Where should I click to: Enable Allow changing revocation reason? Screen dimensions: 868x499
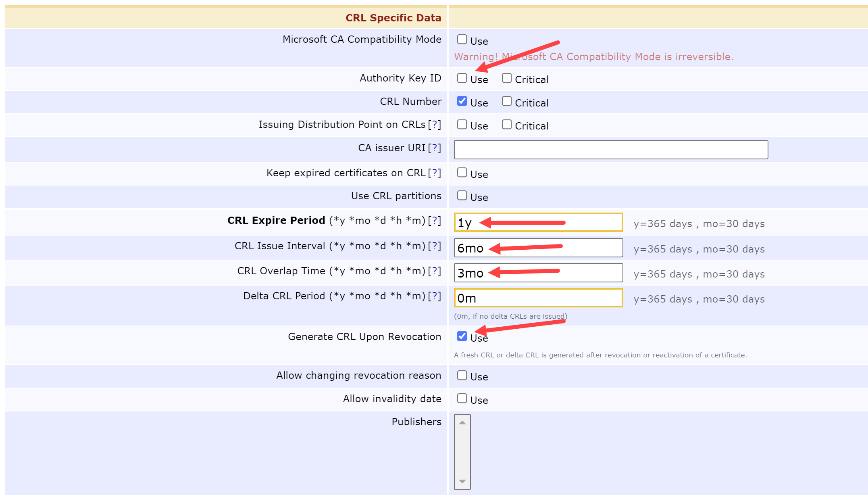coord(462,376)
